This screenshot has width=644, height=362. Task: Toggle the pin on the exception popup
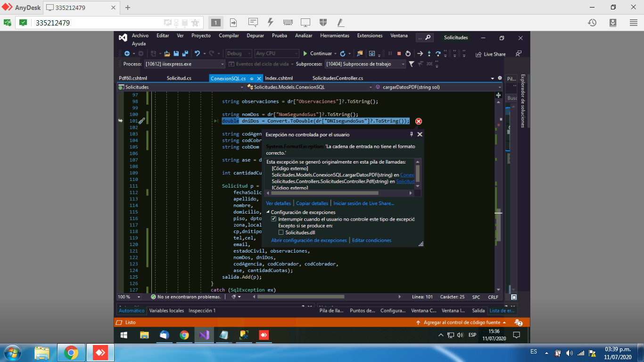tap(412, 134)
